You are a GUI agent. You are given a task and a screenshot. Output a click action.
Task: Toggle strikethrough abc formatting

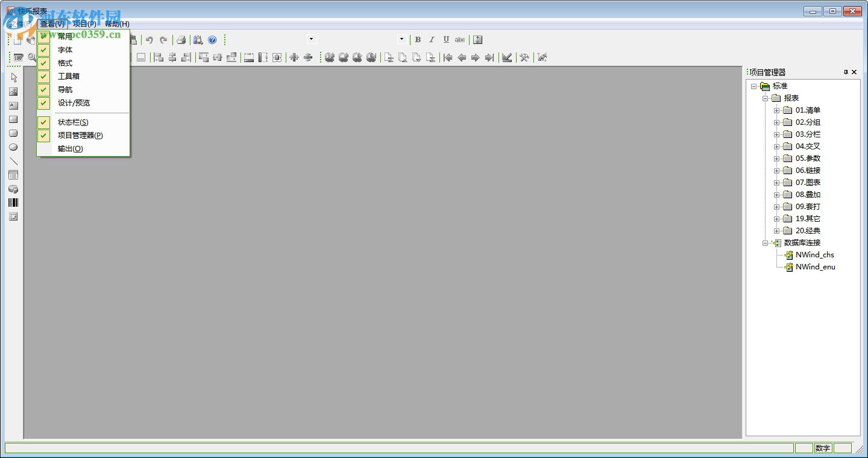point(460,40)
